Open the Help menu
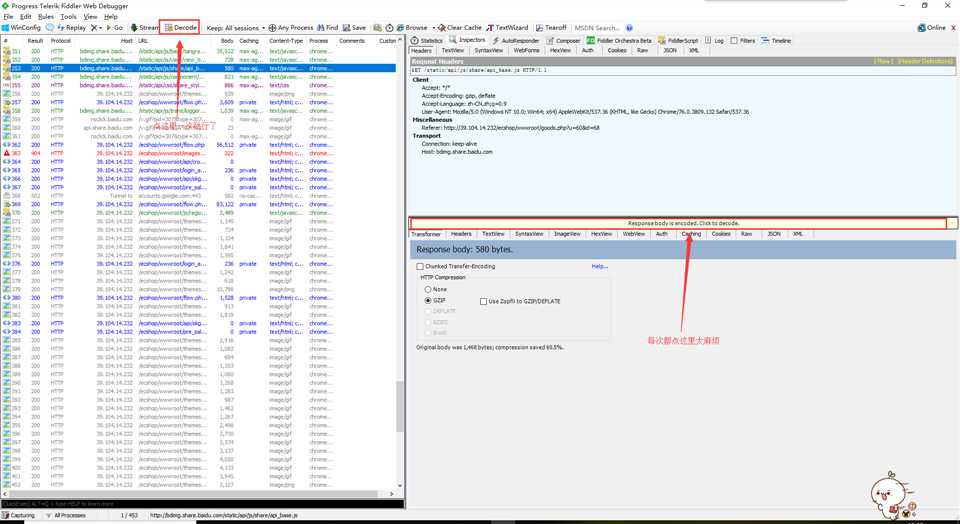960x524 pixels. coord(111,17)
